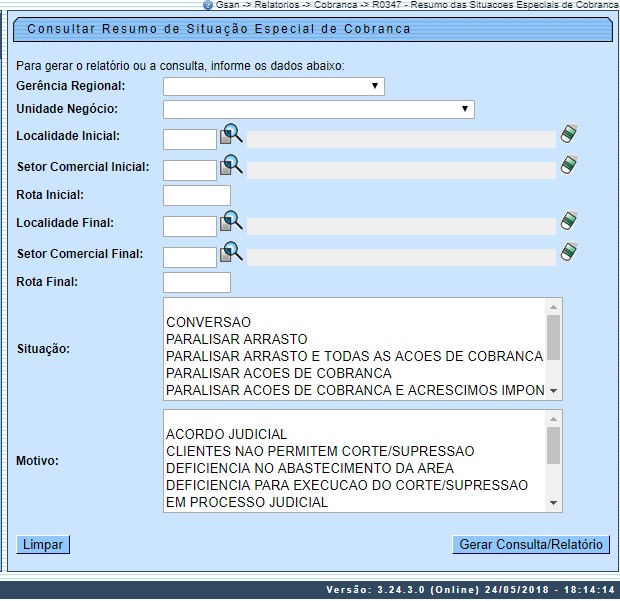
Task: Click search icon for Setor Comercial Final
Action: pyautogui.click(x=231, y=251)
